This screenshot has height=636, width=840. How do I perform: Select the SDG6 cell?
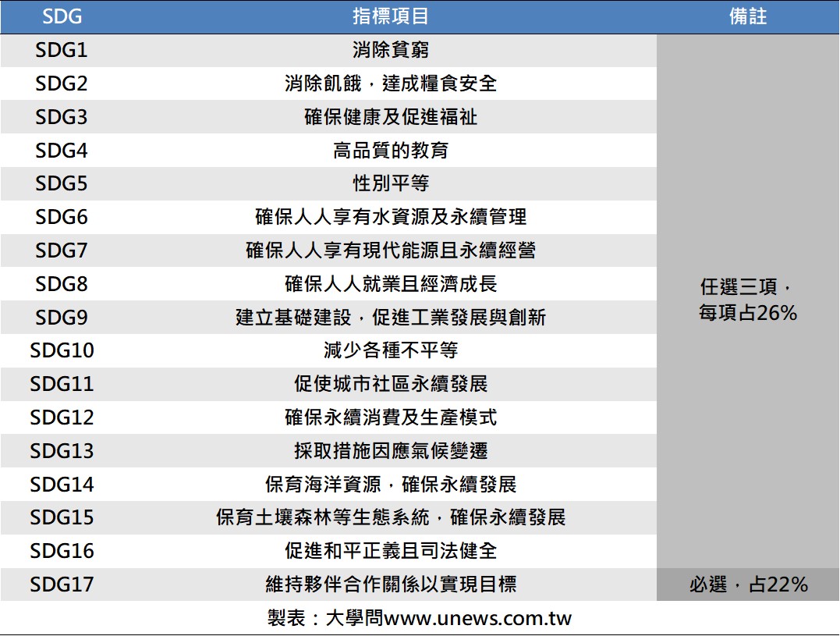pos(61,217)
